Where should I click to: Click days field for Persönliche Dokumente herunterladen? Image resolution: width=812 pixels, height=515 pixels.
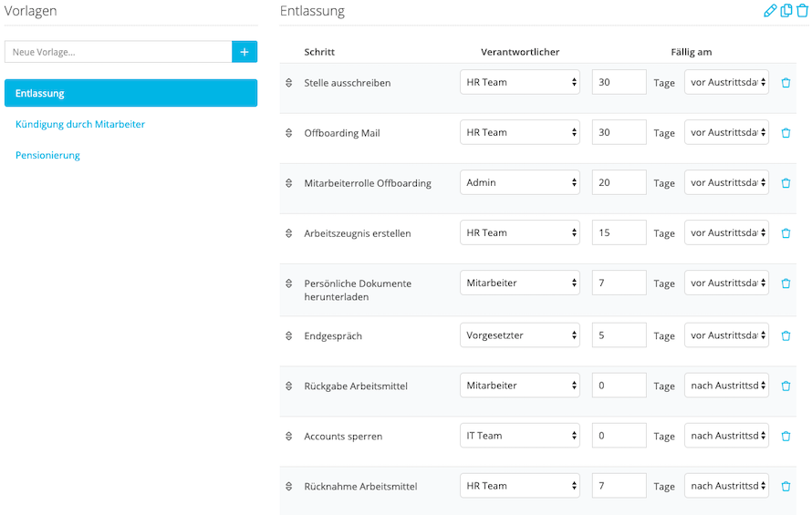(619, 283)
